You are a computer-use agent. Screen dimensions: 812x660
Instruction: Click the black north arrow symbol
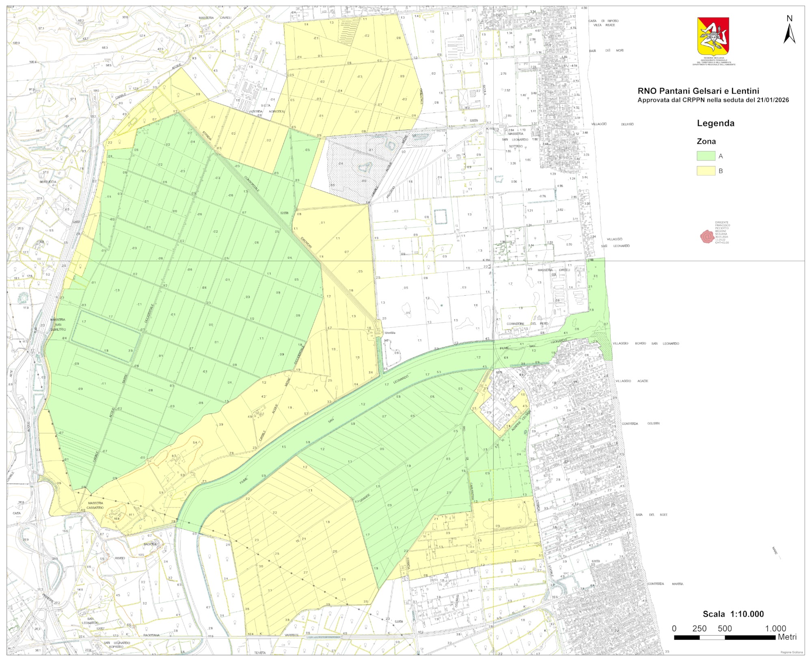[x=789, y=34]
